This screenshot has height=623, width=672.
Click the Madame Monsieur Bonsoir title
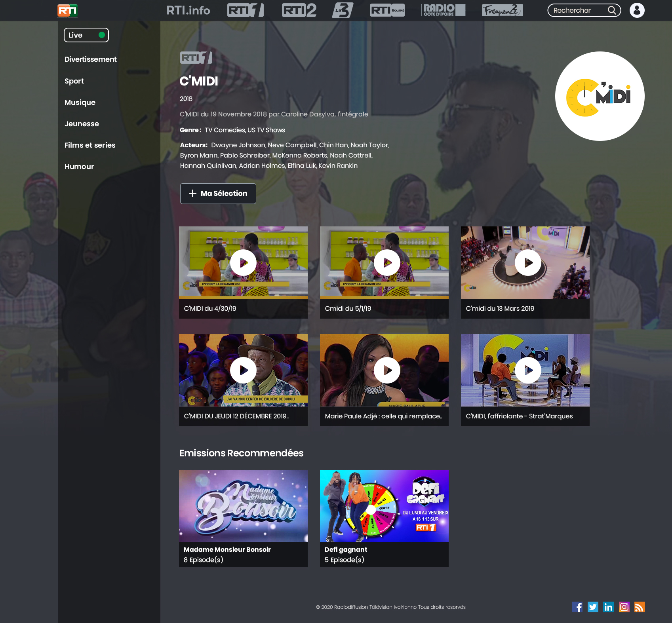click(227, 549)
